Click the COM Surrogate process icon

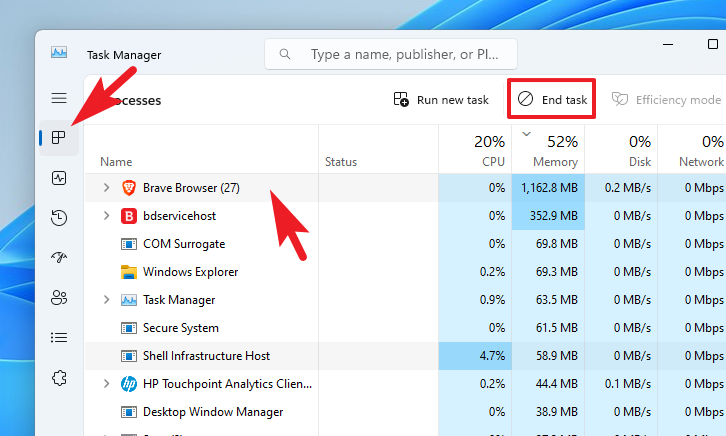pyautogui.click(x=129, y=244)
